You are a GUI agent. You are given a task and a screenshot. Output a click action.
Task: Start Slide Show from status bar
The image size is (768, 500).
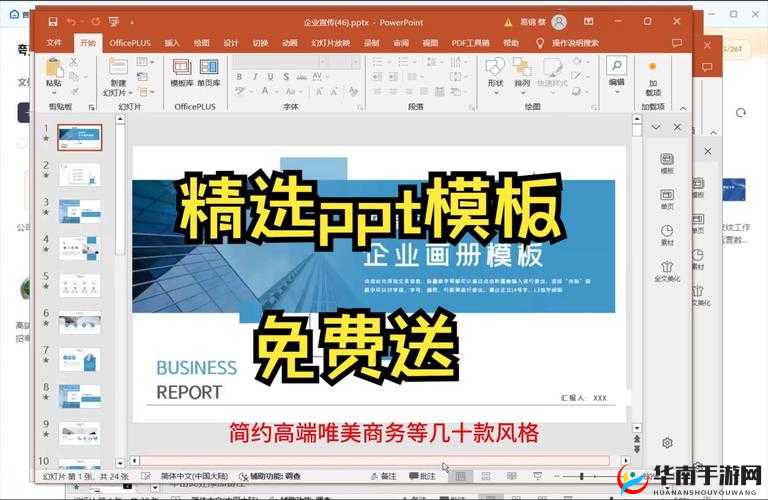pyautogui.click(x=537, y=476)
